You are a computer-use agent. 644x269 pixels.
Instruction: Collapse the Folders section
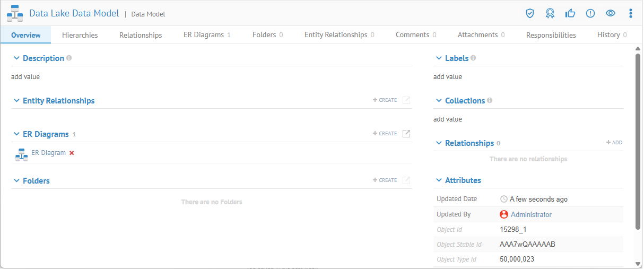16,181
